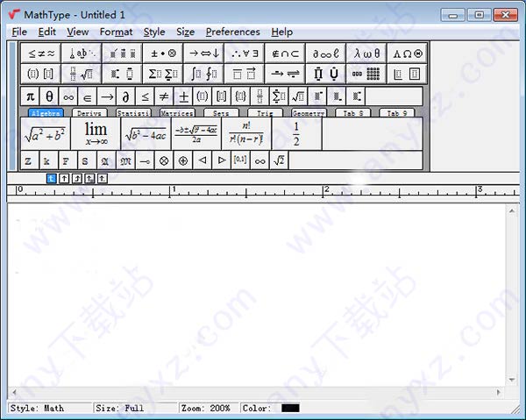Image resolution: width=526 pixels, height=420 pixels.
Task: Open the set theory symbols palette
Action: click(x=285, y=53)
